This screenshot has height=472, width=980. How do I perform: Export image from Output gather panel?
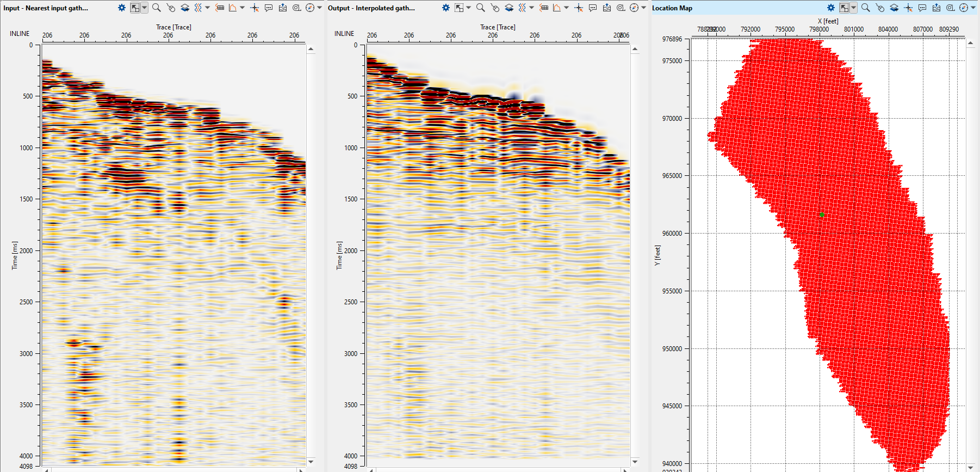coord(607,8)
